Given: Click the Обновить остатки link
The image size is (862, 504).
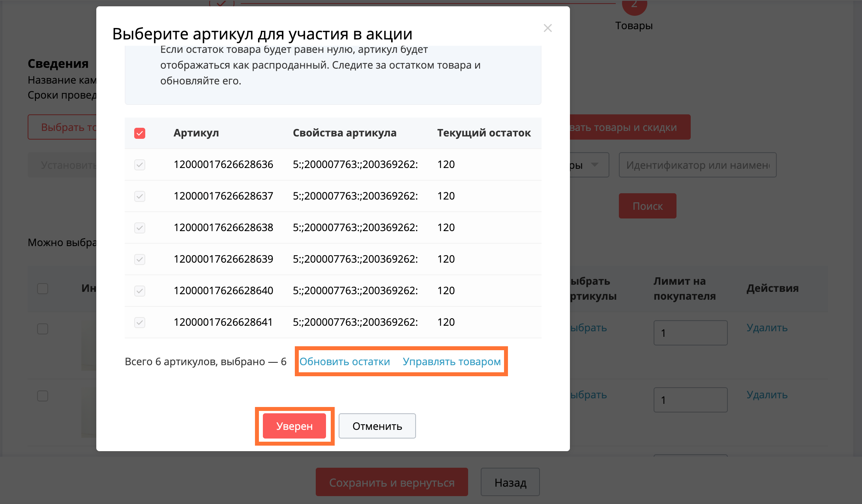Looking at the screenshot, I should coord(345,362).
